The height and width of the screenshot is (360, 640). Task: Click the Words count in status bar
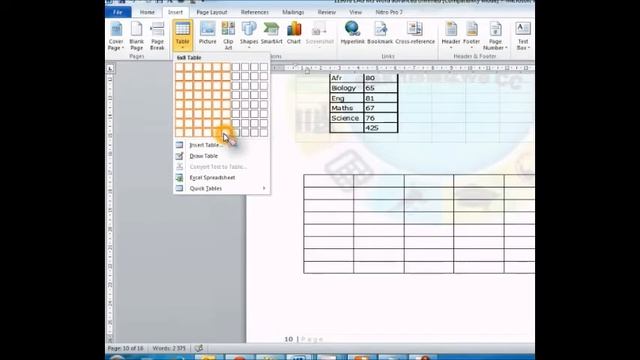click(169, 348)
